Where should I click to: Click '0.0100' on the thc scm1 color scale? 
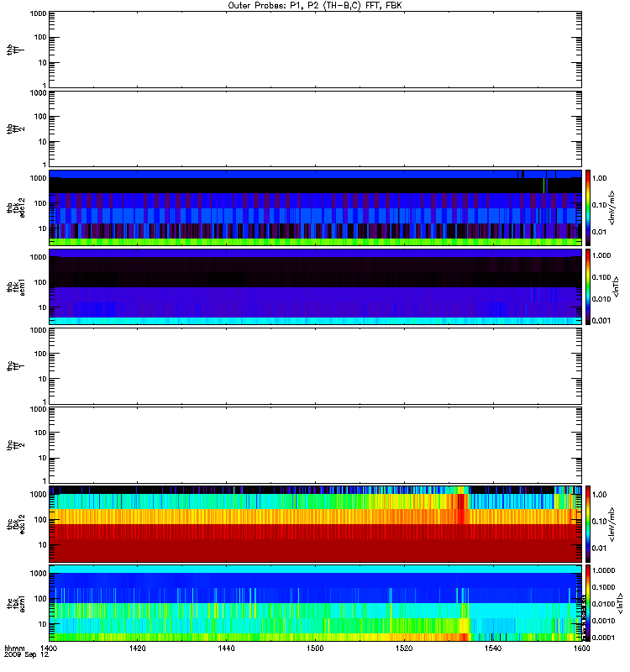[603, 604]
